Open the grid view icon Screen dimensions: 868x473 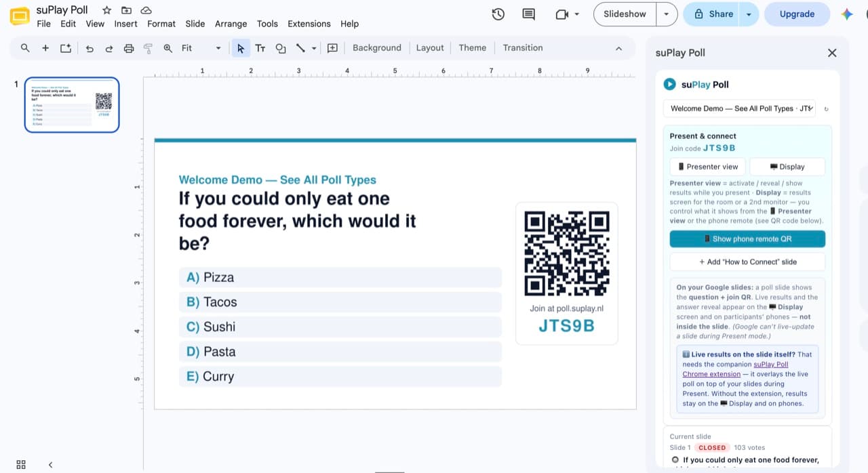coord(21,464)
